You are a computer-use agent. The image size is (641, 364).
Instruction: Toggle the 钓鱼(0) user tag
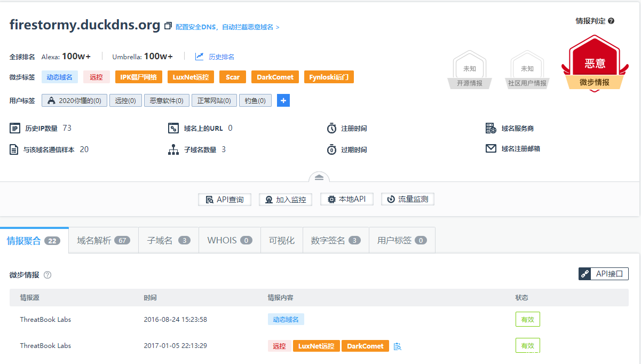(255, 100)
